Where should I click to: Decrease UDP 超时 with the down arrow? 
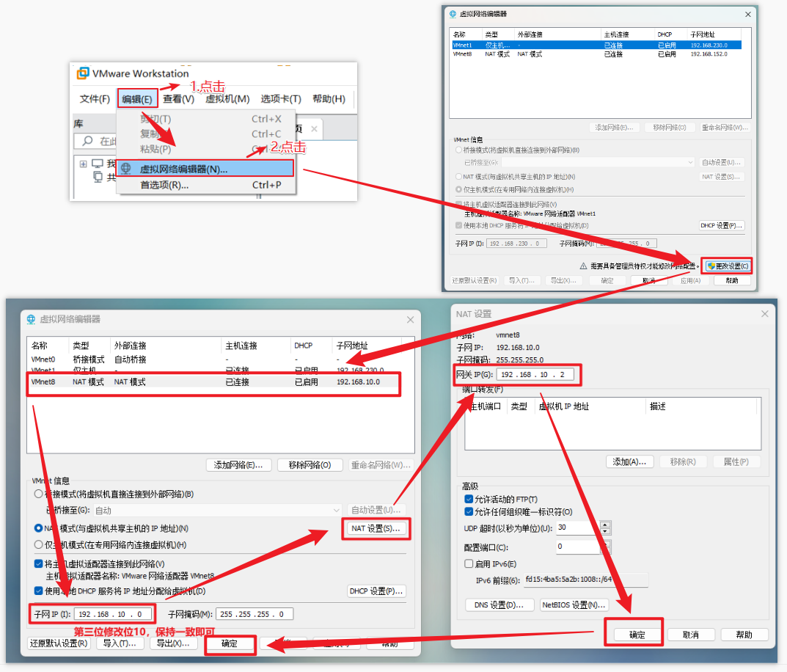pos(605,531)
